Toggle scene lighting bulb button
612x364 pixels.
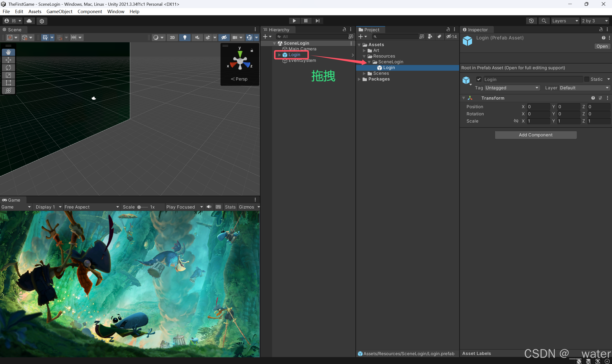[185, 37]
